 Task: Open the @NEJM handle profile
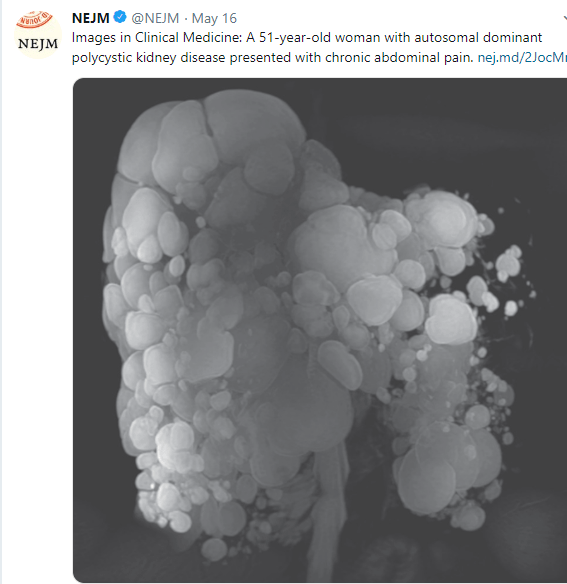click(x=155, y=18)
